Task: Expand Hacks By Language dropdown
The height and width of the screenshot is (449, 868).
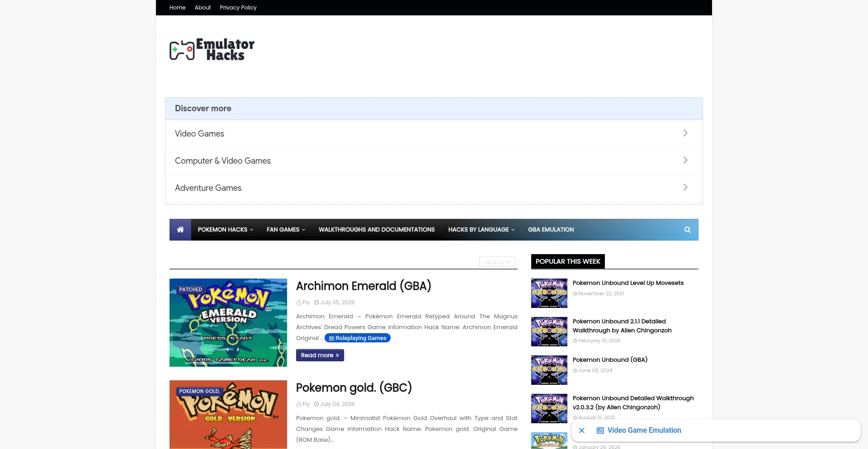Action: coord(481,230)
